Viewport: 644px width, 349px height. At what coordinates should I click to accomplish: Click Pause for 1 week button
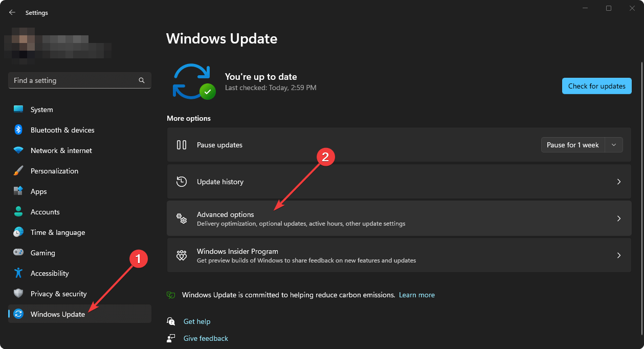[x=573, y=145]
